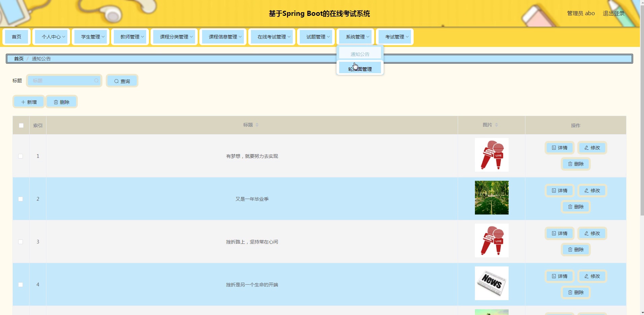
Task: Click 退出登录 to log out
Action: (614, 13)
